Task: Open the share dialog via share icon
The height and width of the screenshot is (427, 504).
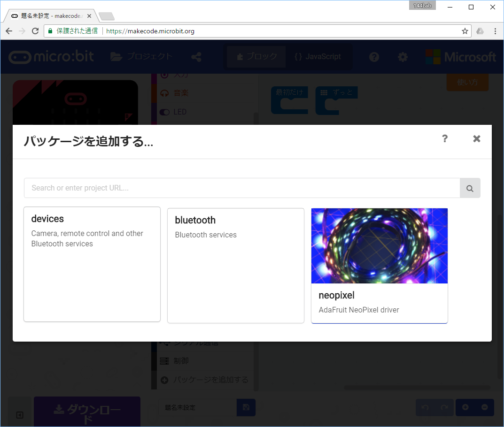Action: click(196, 56)
